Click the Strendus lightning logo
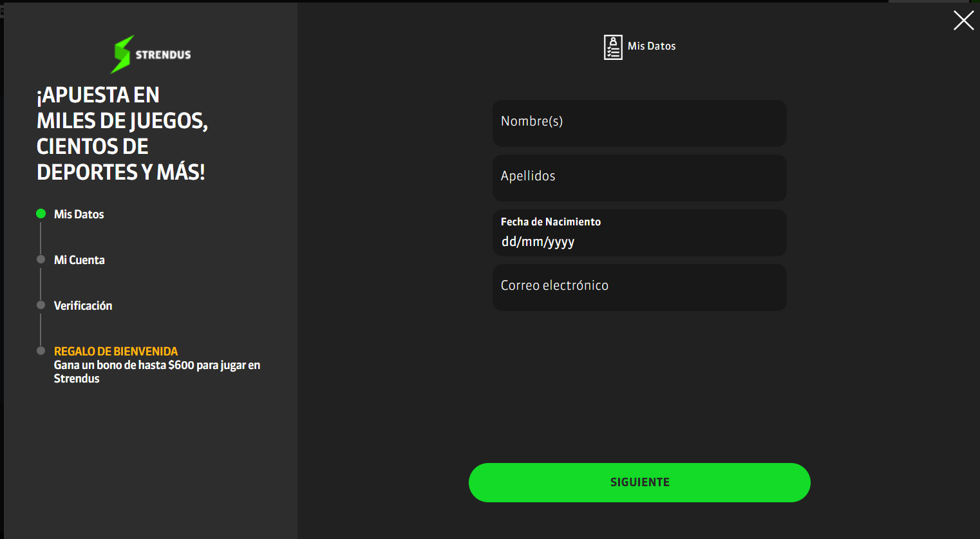This screenshot has width=980, height=539. (x=152, y=54)
